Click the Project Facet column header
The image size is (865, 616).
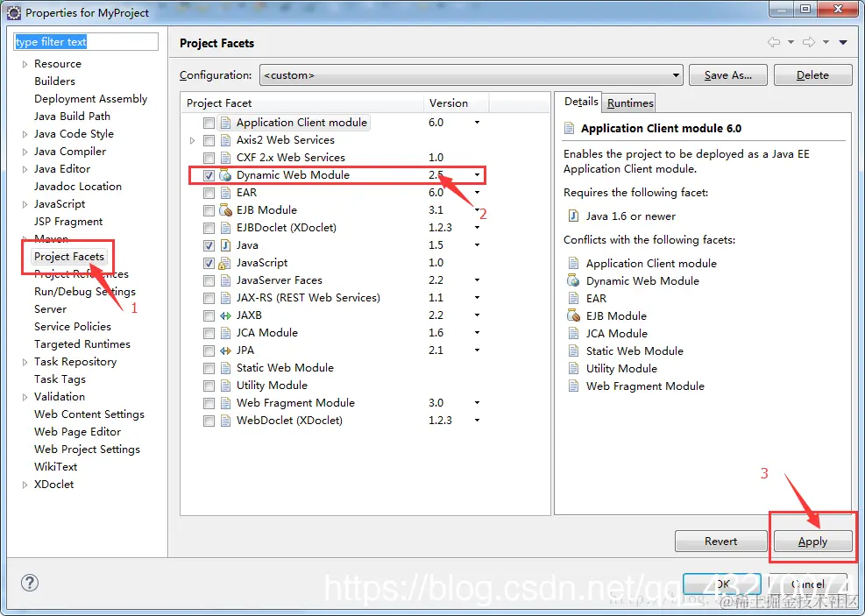(x=302, y=103)
